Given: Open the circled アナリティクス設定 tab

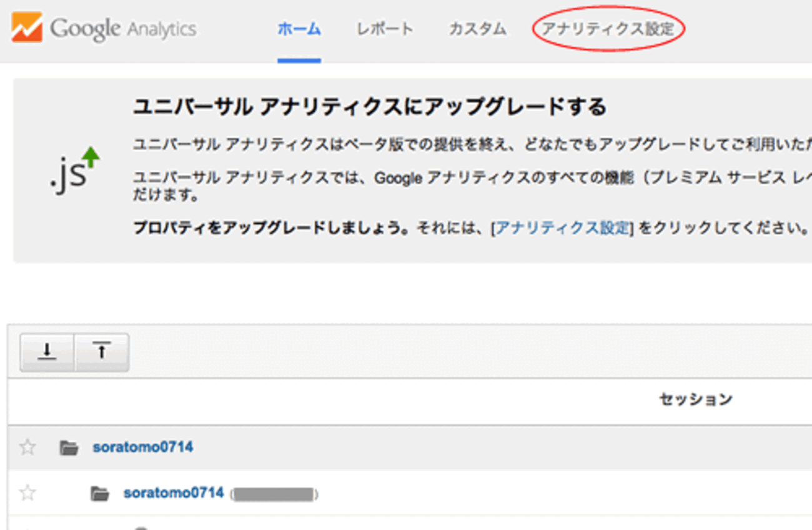Looking at the screenshot, I should click(608, 29).
